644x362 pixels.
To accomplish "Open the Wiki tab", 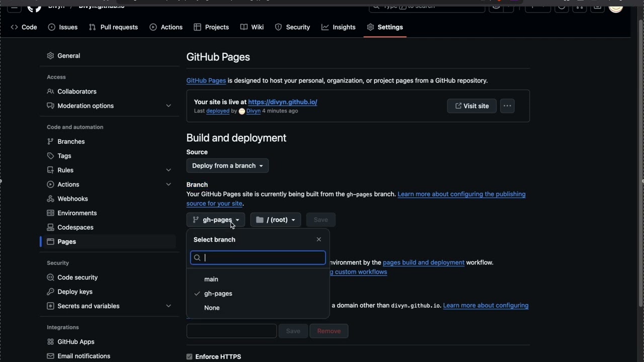I will pos(252,27).
